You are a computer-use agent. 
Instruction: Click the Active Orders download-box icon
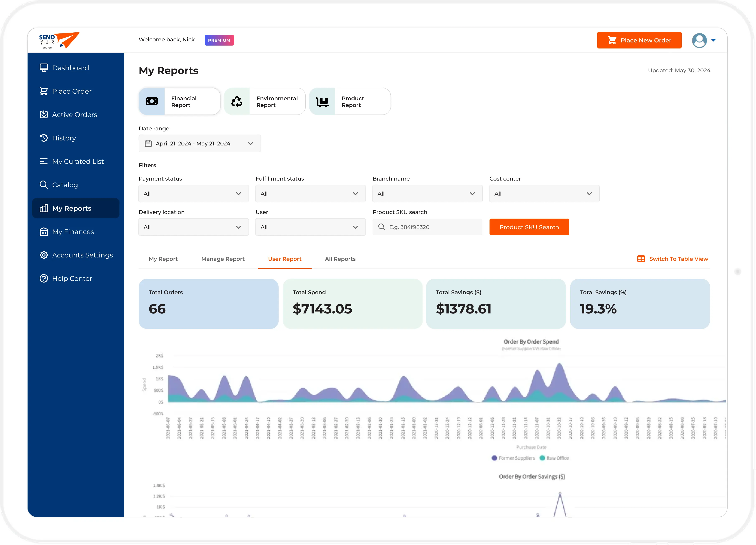tap(44, 114)
